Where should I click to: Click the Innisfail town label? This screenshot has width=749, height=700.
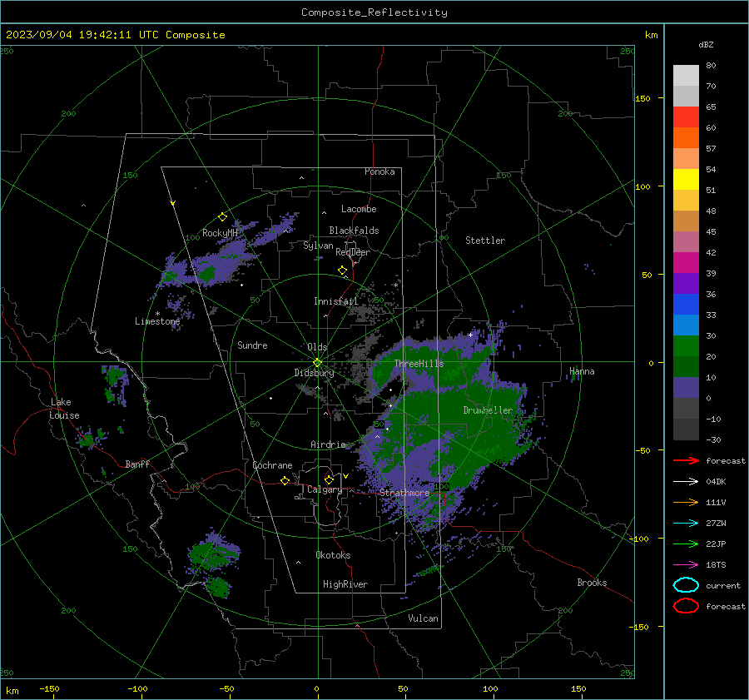pos(336,301)
